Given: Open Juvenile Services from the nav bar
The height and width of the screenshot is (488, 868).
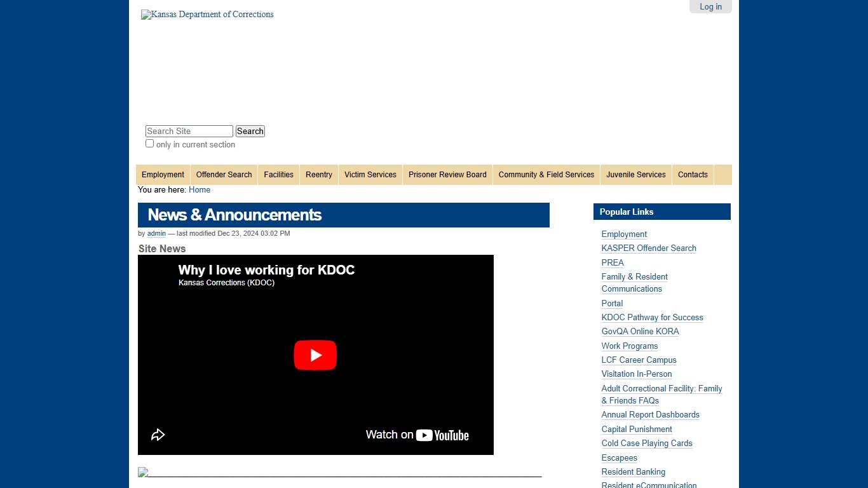Looking at the screenshot, I should [635, 175].
